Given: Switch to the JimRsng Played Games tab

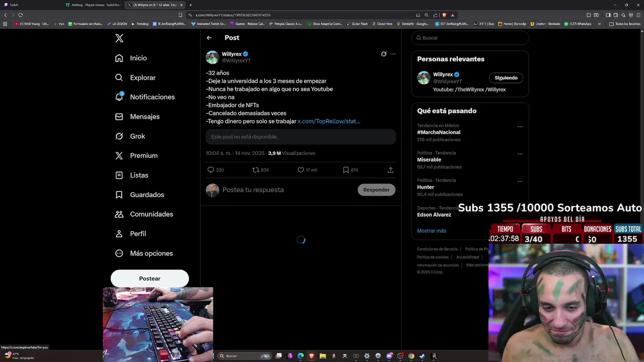Looking at the screenshot, I should click(x=93, y=5).
